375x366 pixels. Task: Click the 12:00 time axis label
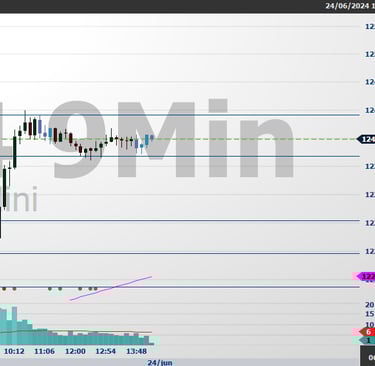pos(75,351)
